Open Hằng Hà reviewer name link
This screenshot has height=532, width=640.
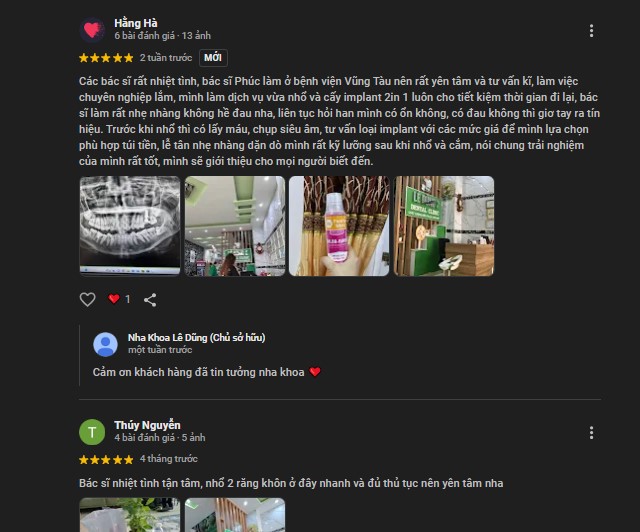(x=136, y=23)
